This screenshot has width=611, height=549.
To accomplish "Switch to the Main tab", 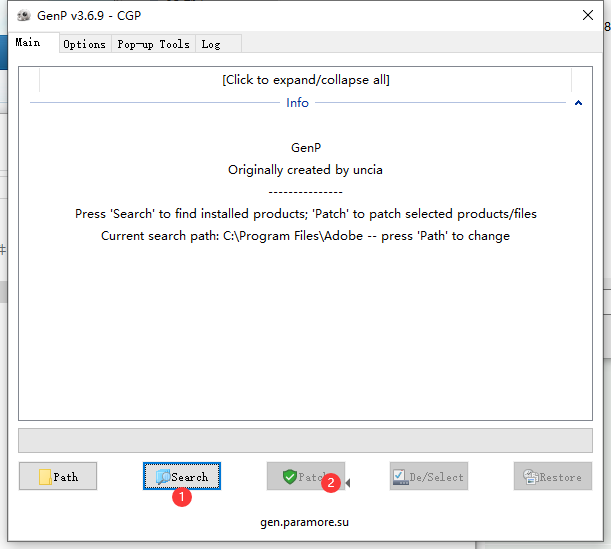I will pos(28,43).
